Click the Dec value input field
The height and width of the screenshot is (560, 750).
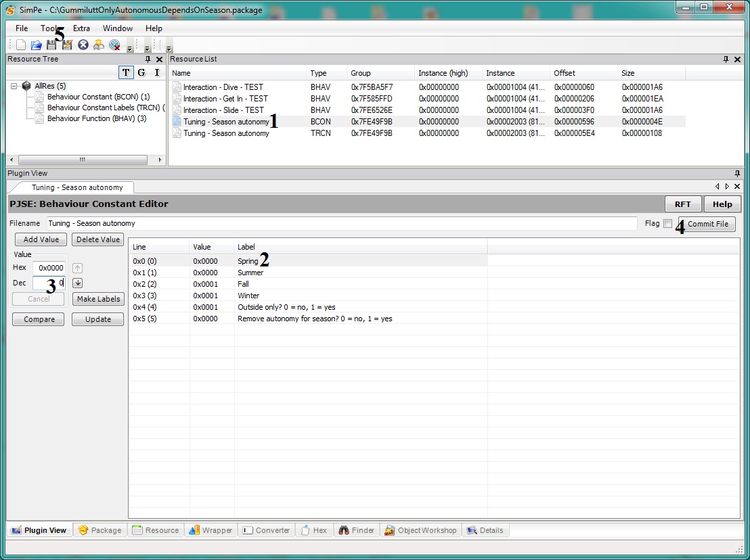(49, 283)
